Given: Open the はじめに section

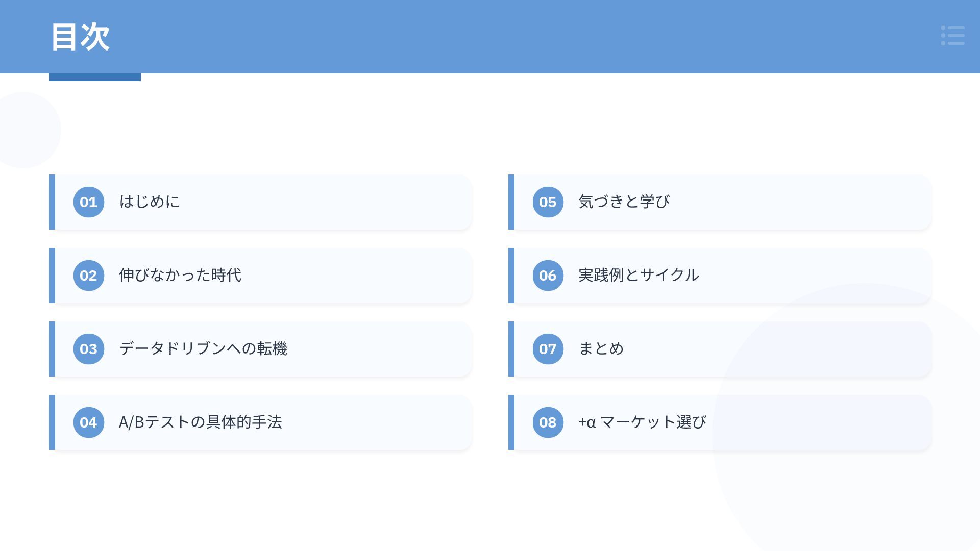Looking at the screenshot, I should tap(260, 202).
